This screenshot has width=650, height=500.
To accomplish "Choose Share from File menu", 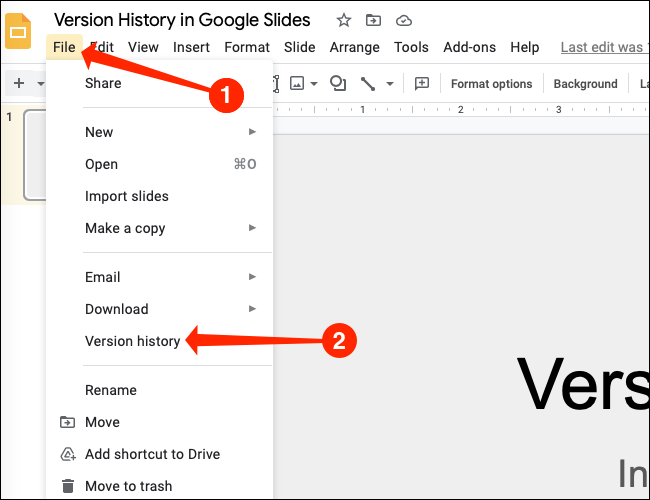I will pyautogui.click(x=160, y=83).
